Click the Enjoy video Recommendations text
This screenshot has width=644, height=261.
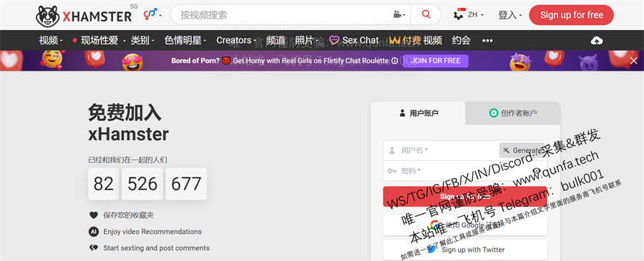click(x=152, y=232)
